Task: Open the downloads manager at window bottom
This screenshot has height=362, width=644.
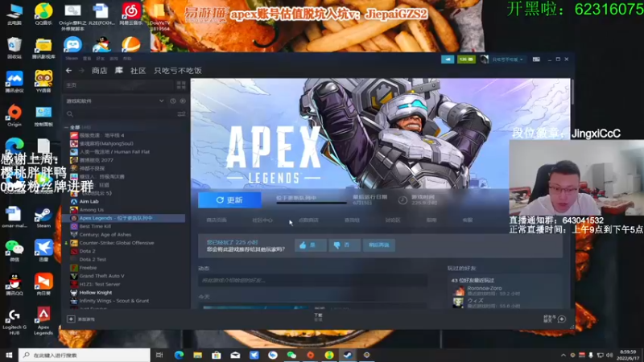Action: 318,317
